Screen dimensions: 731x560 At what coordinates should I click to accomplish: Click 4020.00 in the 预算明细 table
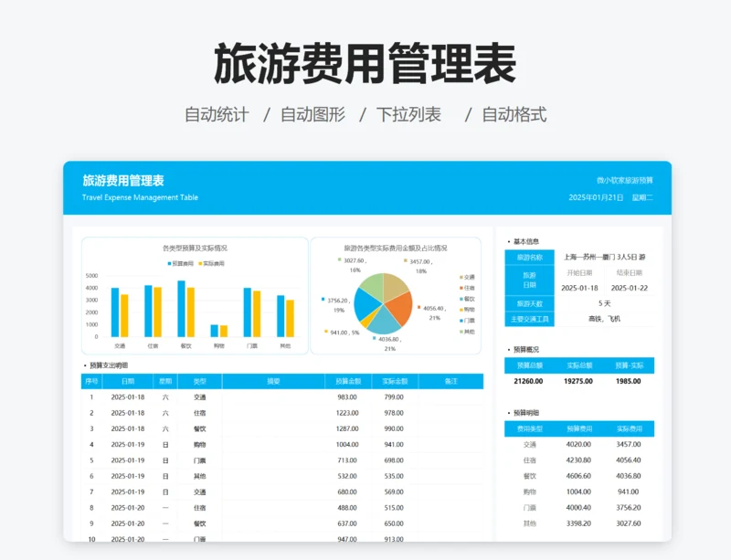tap(578, 444)
